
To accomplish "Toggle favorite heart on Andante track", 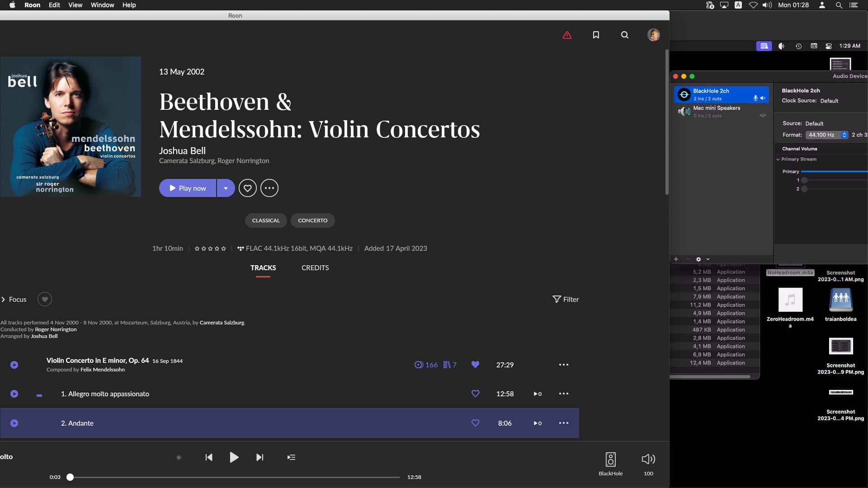I will [x=475, y=423].
